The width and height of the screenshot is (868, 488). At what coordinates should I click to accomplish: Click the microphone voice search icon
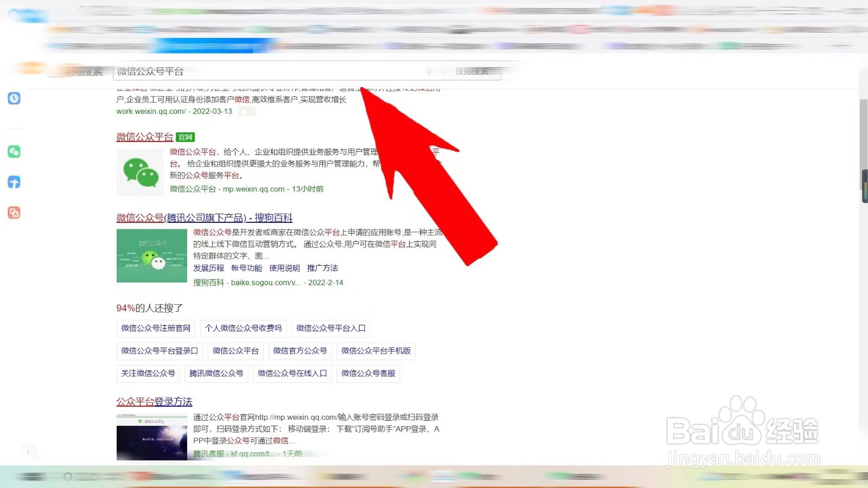[429, 71]
